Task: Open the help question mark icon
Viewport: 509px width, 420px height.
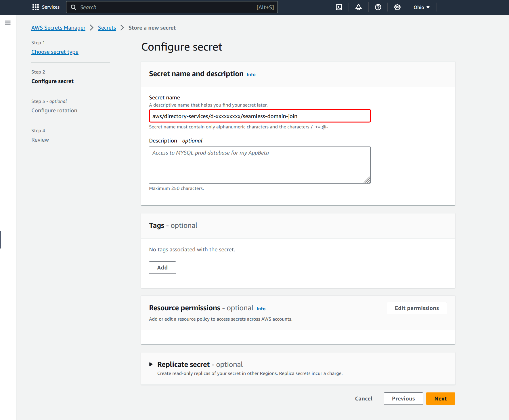Action: click(x=378, y=7)
